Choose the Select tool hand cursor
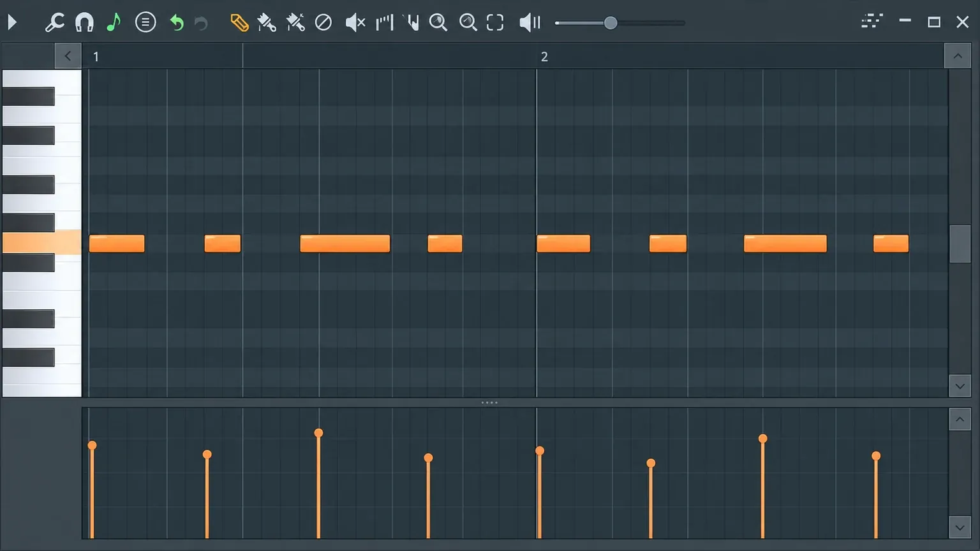Screen dimensions: 980x551 413,23
